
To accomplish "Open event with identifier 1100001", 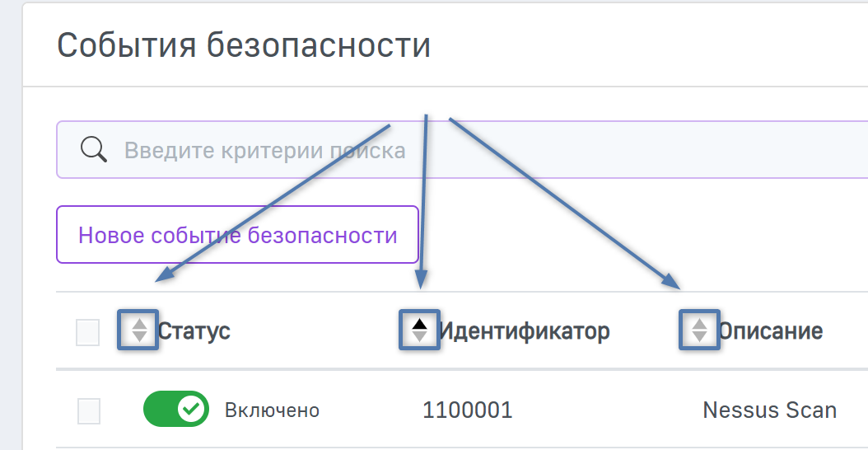I will (x=468, y=410).
